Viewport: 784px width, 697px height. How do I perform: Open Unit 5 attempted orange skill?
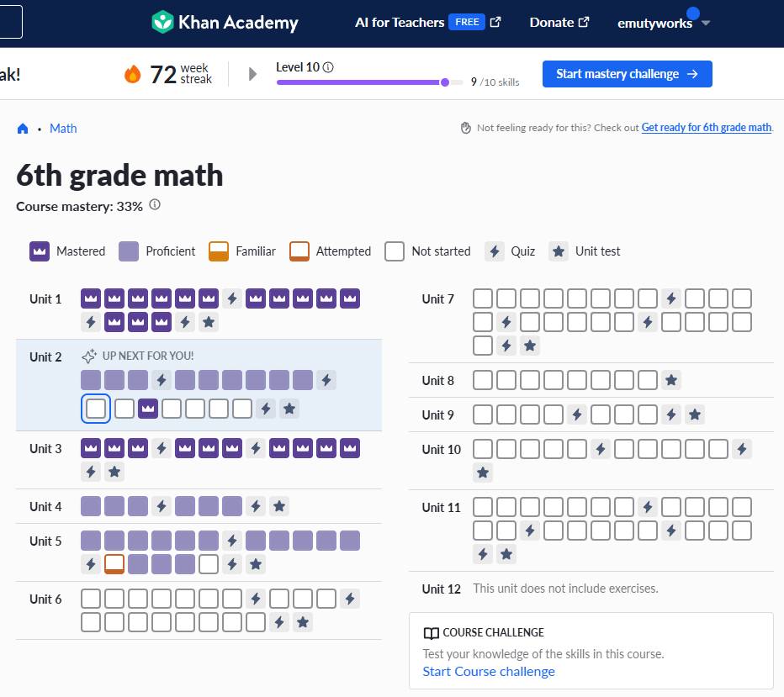pos(114,564)
